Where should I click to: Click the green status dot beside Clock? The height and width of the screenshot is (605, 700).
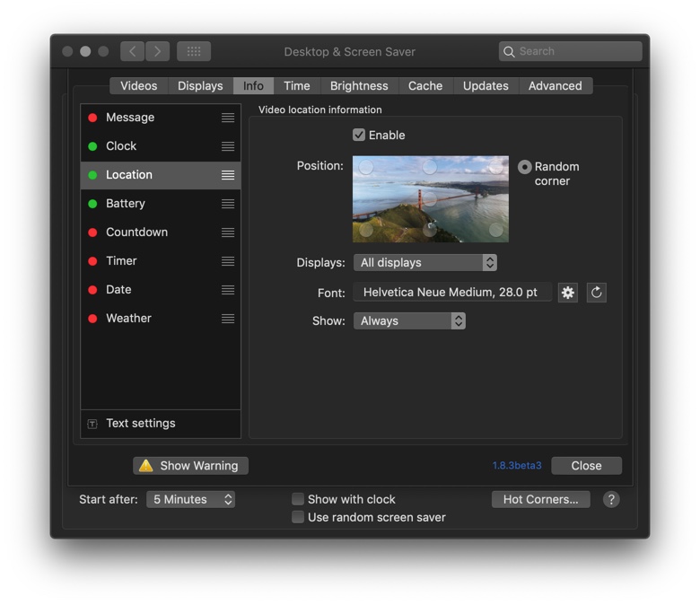(92, 146)
